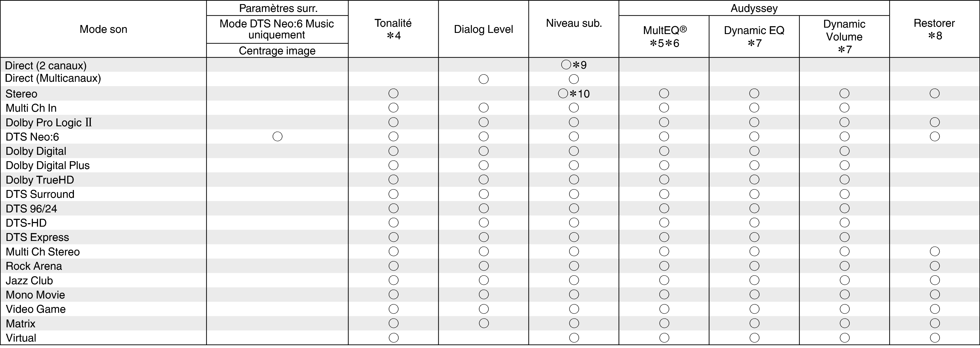Viewport: 980px width, 348px height.
Task: Click the Centrage image circle for DTS Neo:6
Action: click(277, 136)
